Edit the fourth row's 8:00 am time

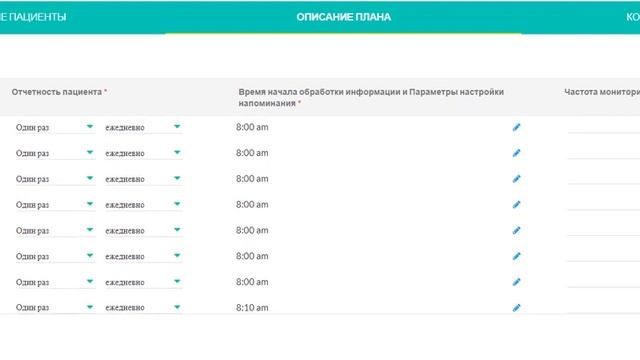click(516, 204)
